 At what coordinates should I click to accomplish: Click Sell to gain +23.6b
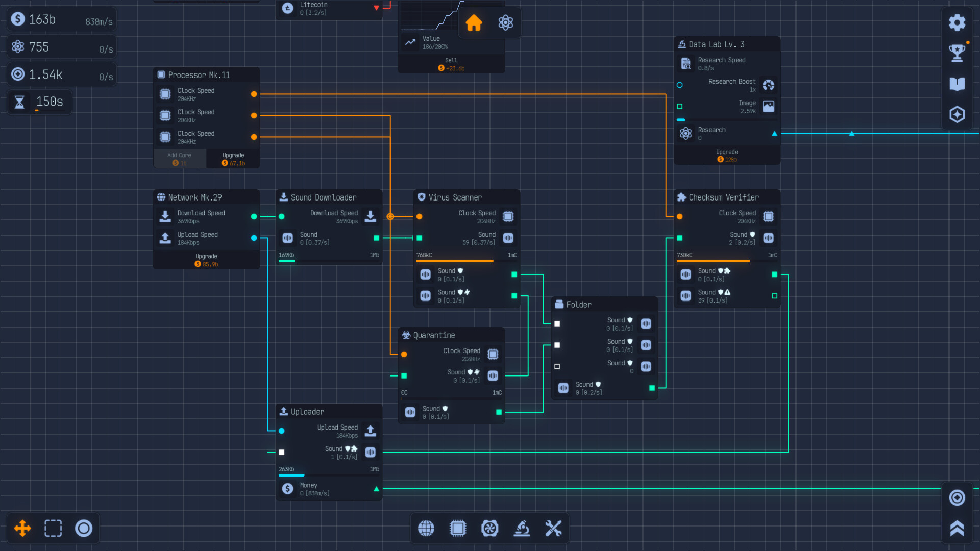click(451, 64)
